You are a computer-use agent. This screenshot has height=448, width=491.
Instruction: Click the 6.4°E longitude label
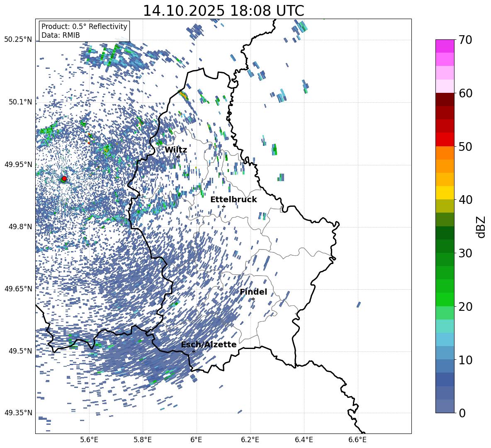304,440
